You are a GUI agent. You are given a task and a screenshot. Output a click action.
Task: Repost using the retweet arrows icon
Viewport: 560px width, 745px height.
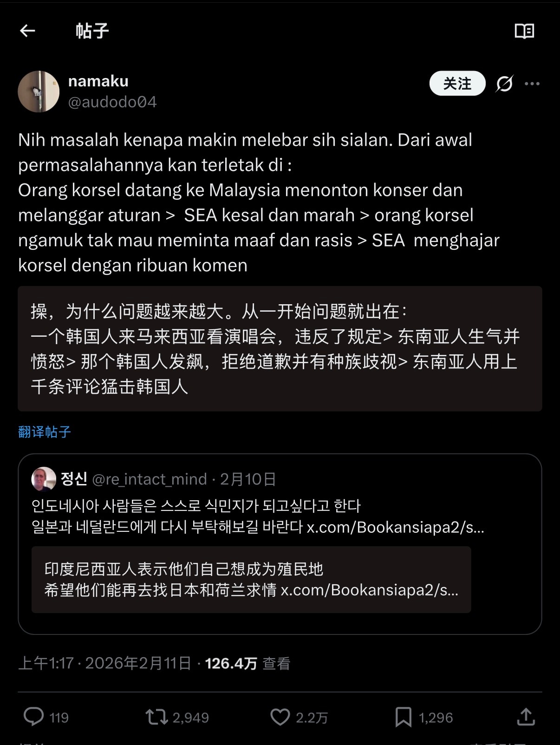(x=156, y=717)
